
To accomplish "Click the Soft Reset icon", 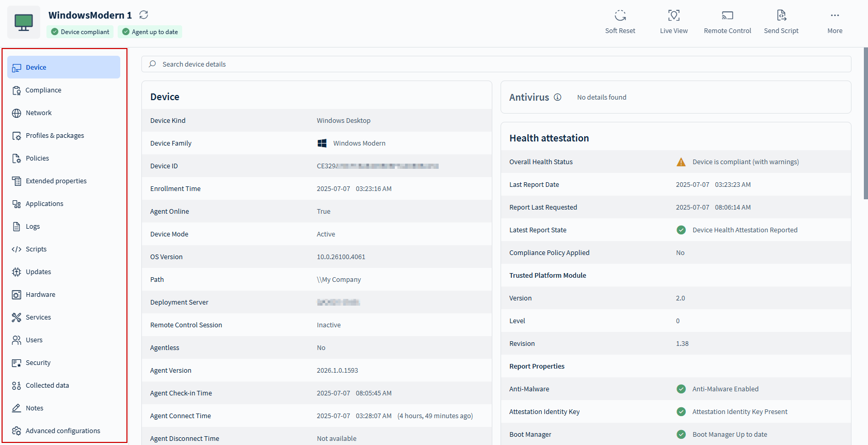I will (620, 15).
